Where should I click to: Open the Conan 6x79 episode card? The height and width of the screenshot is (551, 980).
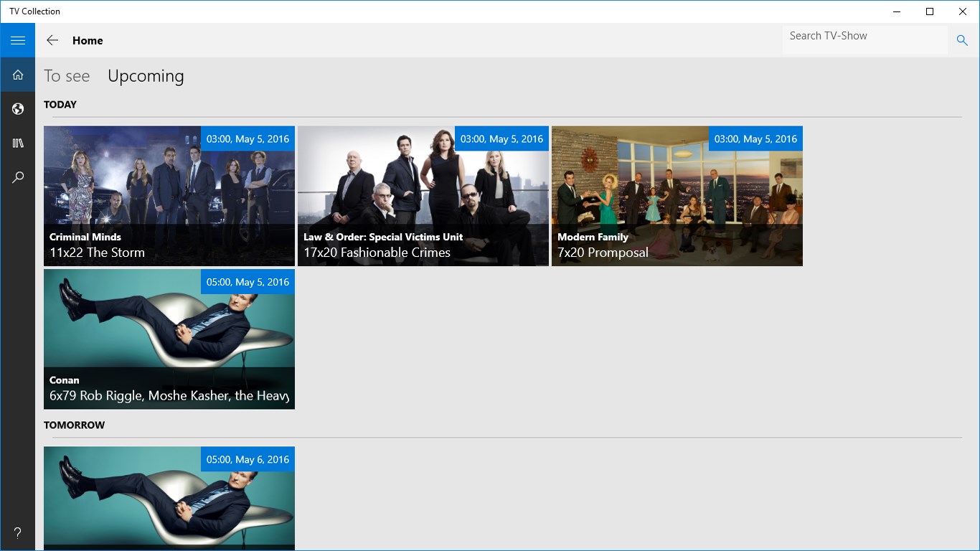(169, 339)
